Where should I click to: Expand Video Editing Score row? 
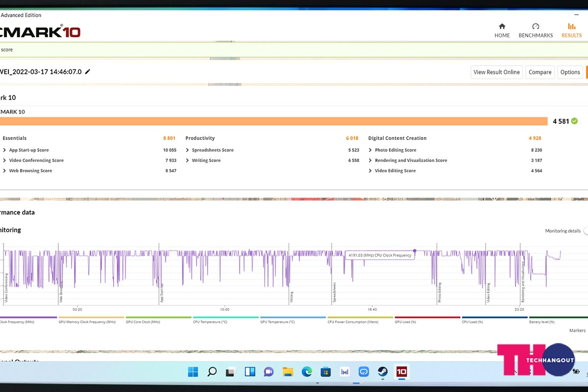370,171
